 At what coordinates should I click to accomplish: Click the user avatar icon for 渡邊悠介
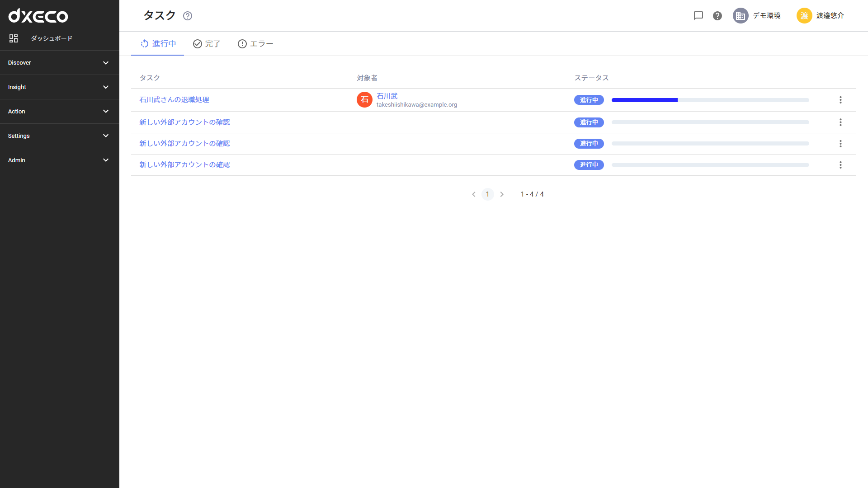[805, 15]
